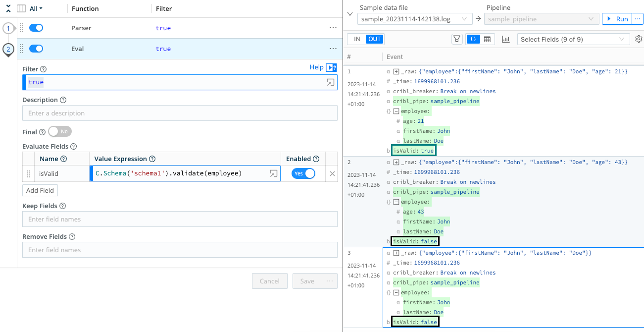Click the Final help icon
644x332 pixels.
pos(42,132)
